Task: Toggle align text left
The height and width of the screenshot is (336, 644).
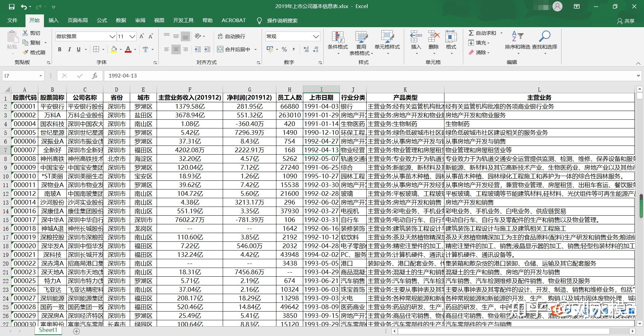Action: point(166,49)
